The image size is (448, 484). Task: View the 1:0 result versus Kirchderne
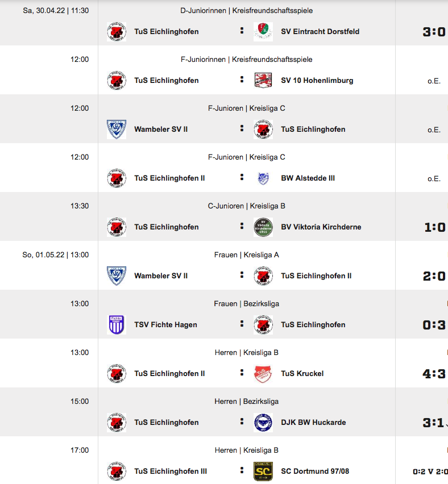(435, 227)
